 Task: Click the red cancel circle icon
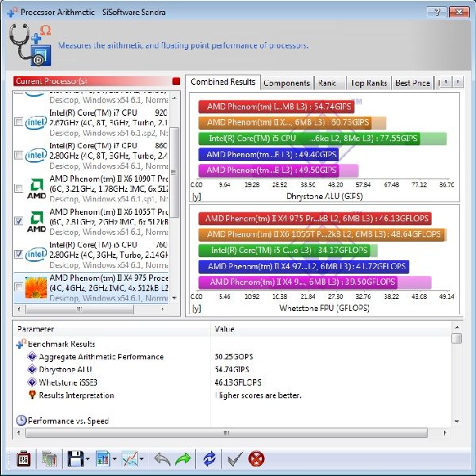(x=256, y=459)
